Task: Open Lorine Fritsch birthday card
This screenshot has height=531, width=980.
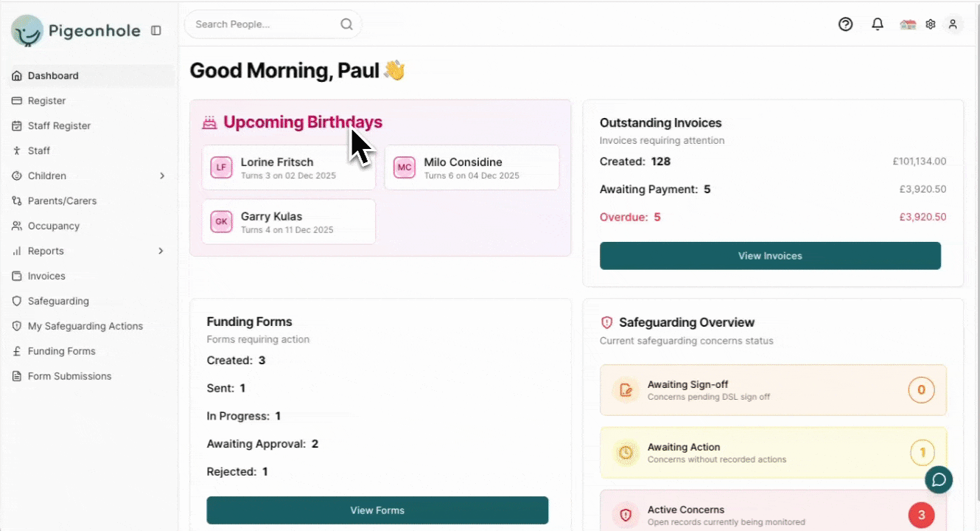Action: 288,167
